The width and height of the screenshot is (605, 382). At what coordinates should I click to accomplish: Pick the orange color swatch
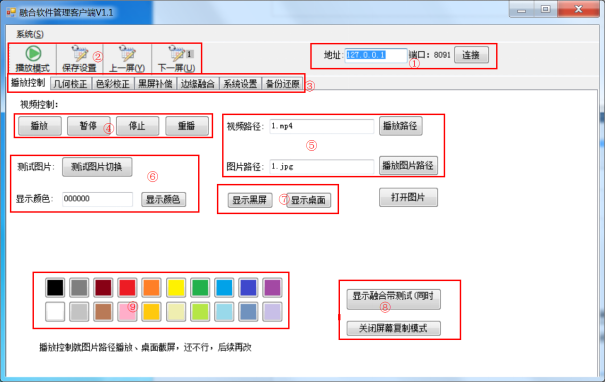point(151,287)
